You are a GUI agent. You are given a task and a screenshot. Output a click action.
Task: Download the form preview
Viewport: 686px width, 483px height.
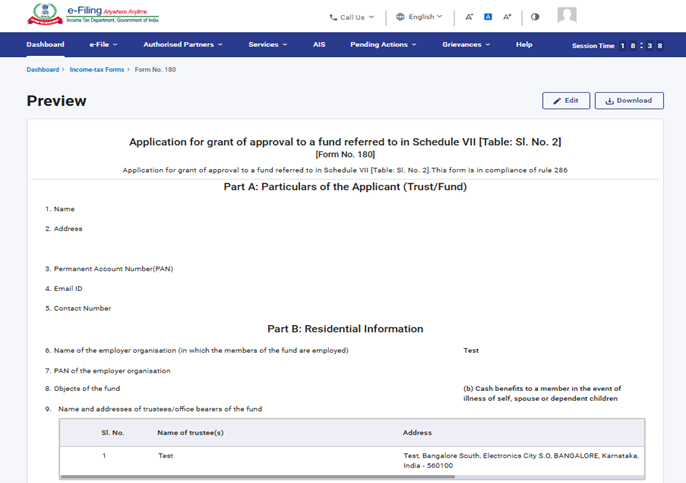pyautogui.click(x=629, y=101)
